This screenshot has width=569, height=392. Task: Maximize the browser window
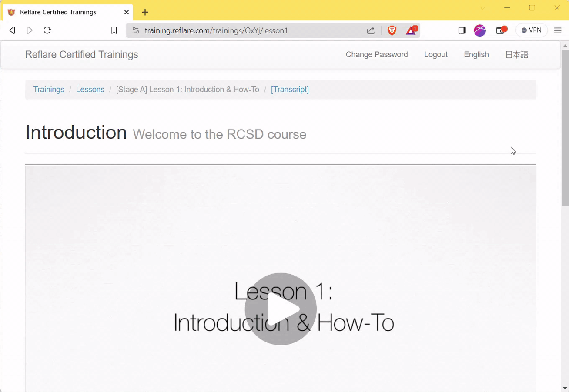click(x=532, y=8)
